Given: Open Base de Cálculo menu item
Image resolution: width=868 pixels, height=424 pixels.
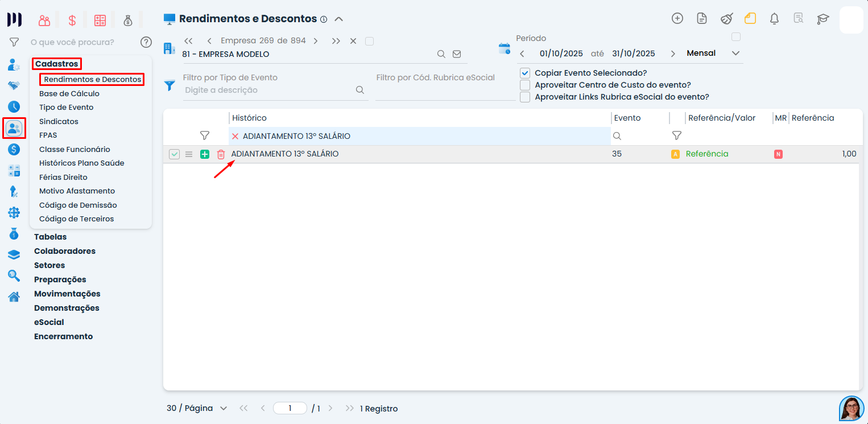Looking at the screenshot, I should (x=69, y=93).
